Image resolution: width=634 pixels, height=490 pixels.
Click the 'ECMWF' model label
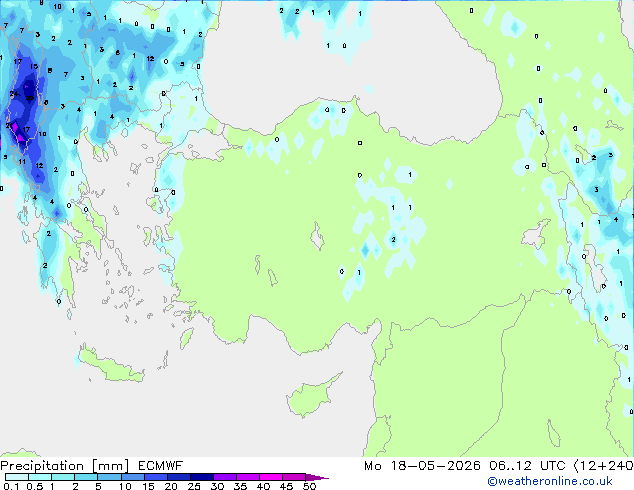160,466
